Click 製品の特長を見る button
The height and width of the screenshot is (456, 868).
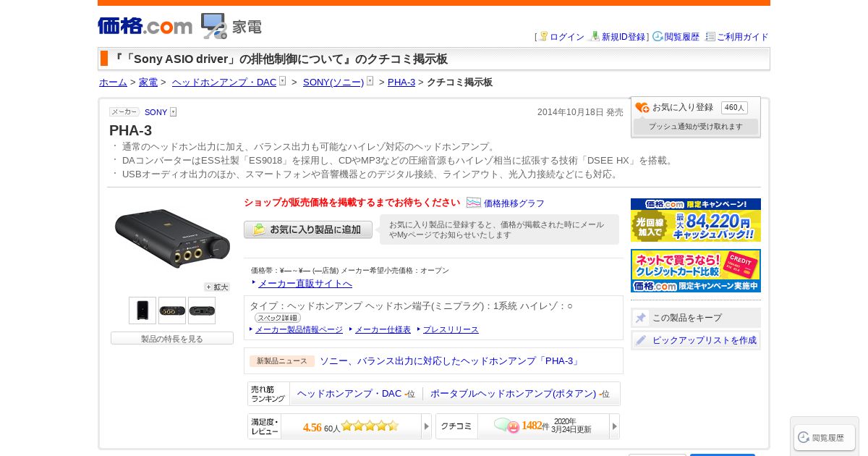172,338
